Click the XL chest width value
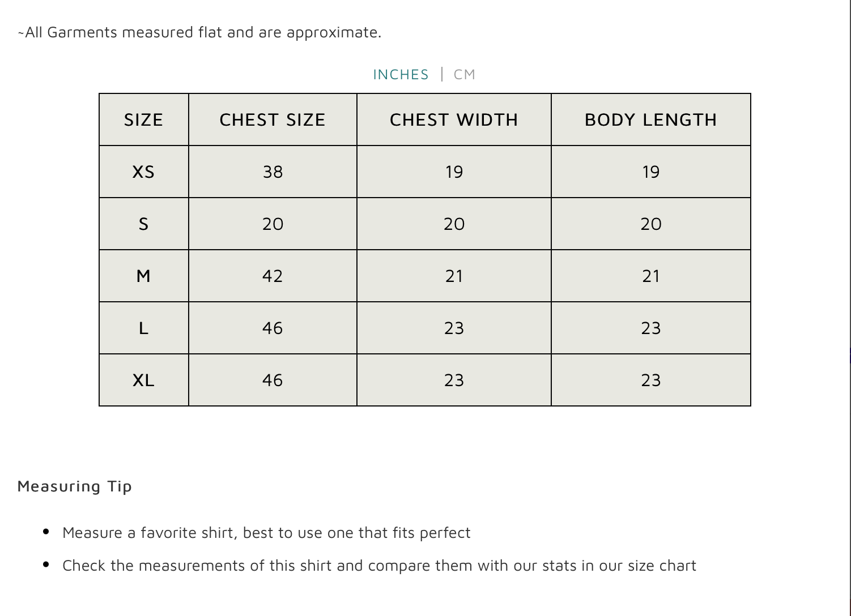 pos(454,380)
